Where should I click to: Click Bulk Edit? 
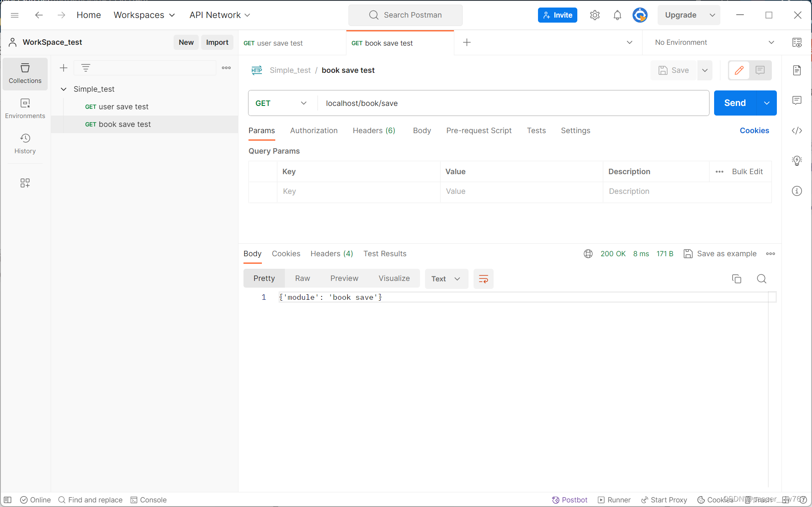pyautogui.click(x=747, y=172)
